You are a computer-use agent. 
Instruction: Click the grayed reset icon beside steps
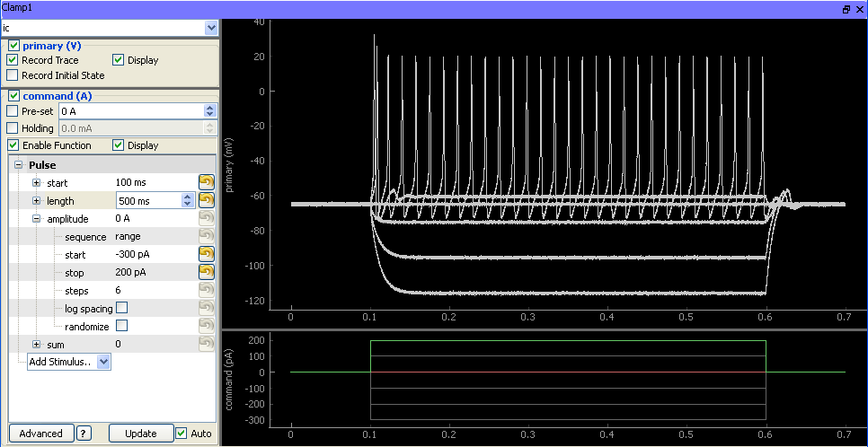pyautogui.click(x=206, y=290)
